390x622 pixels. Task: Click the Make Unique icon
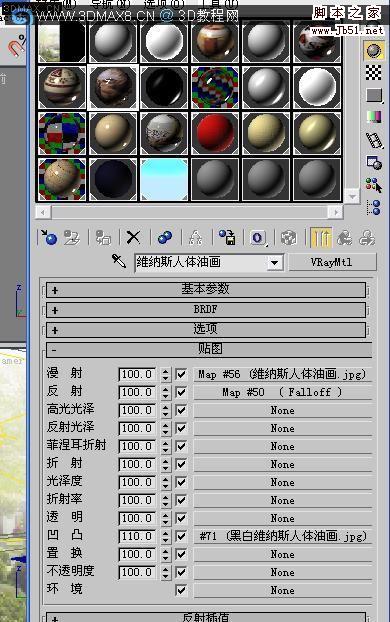195,238
